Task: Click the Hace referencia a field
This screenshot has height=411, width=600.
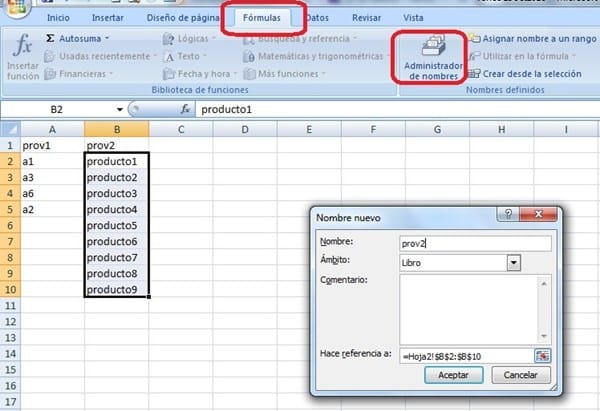Action: [466, 356]
